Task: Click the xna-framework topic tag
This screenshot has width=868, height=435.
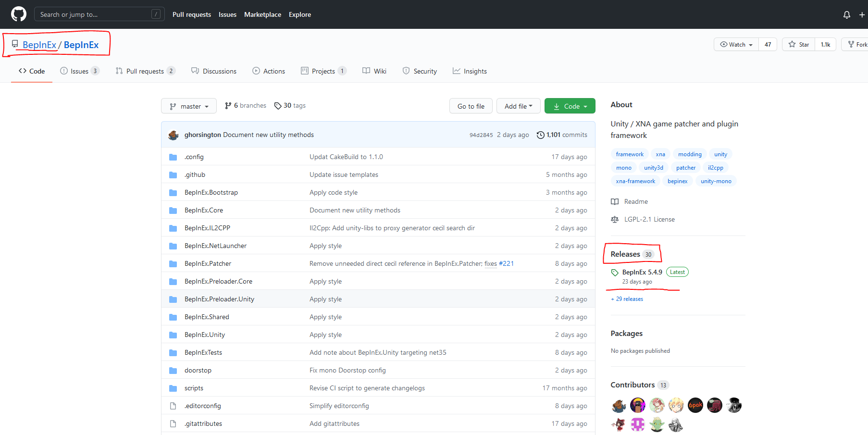Action: [x=635, y=181]
